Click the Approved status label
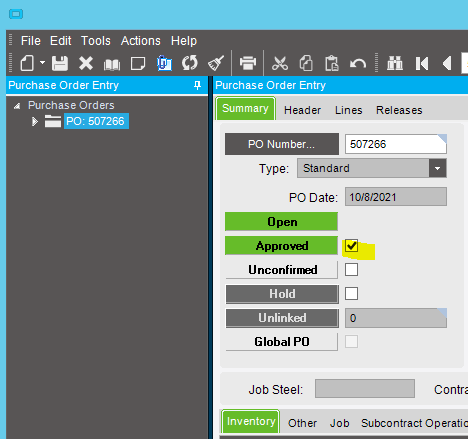This screenshot has height=439, width=468. [281, 246]
